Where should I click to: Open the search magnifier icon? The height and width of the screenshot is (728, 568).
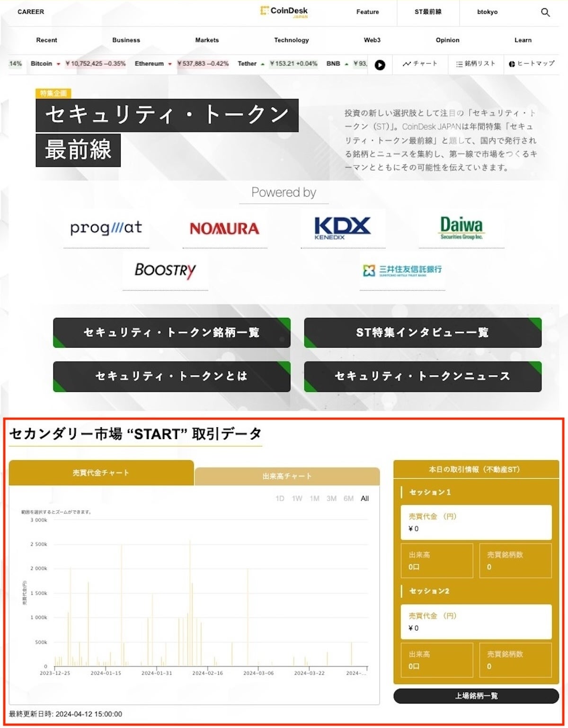tap(545, 12)
